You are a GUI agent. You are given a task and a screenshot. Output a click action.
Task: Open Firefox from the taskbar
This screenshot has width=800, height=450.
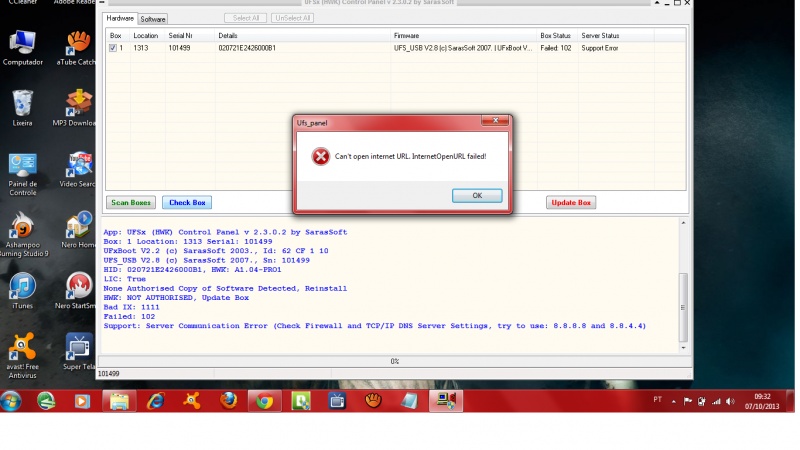(x=228, y=401)
